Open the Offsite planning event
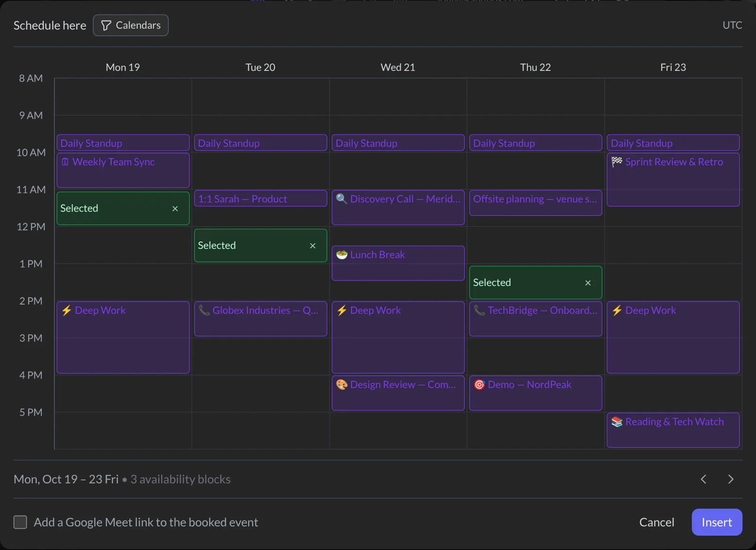Viewport: 756px width, 550px height. (x=535, y=203)
